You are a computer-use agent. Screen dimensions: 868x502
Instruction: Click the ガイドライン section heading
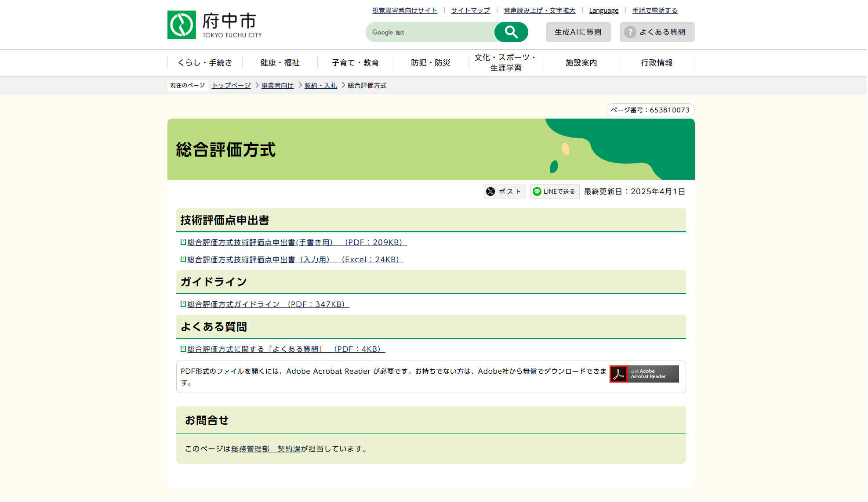(x=214, y=282)
